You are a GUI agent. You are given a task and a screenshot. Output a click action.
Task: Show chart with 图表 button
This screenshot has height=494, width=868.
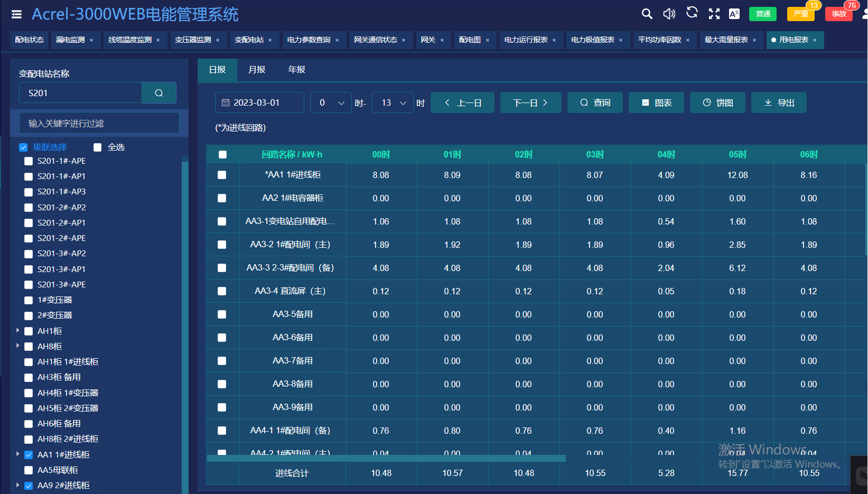pos(656,102)
